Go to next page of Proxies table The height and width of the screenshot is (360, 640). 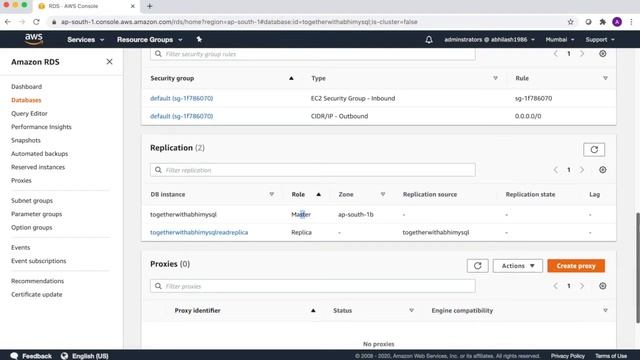[x=582, y=286]
